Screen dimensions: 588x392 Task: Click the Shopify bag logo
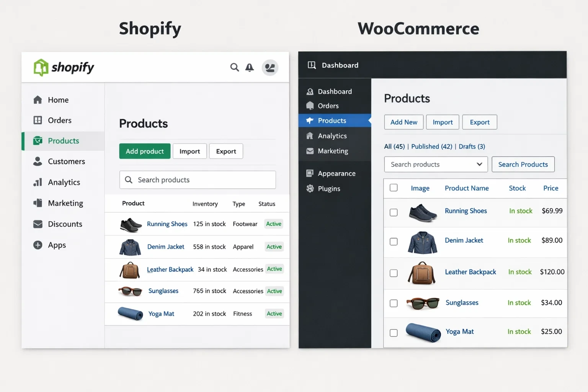point(41,68)
